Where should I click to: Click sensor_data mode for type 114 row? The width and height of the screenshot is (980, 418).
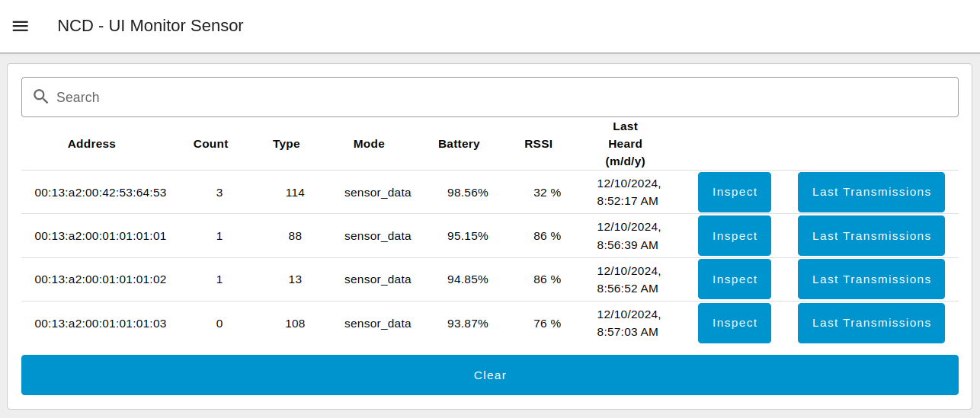[378, 193]
